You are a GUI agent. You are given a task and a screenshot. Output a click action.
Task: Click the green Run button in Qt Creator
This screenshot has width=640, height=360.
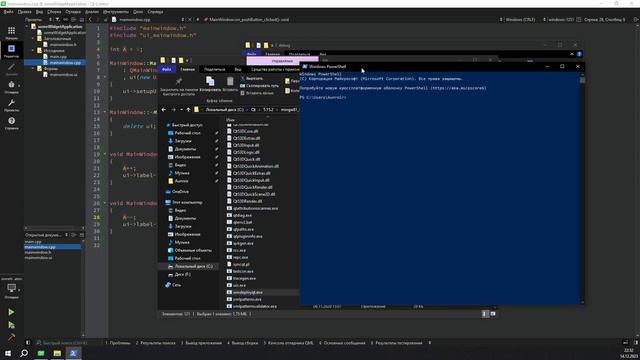11,312
